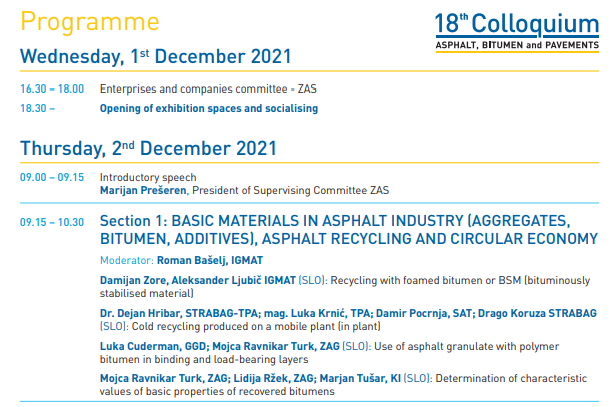614x407 pixels.
Task: Click the 16.30 – 18.00 time slot
Action: [52, 89]
